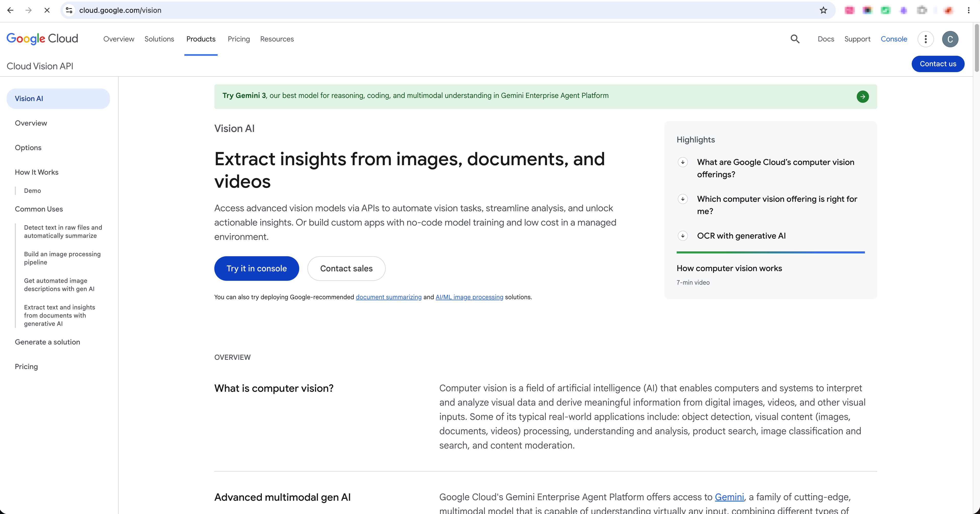Click the pink browser extension icon
Screen dimensions: 980x514
point(849,10)
